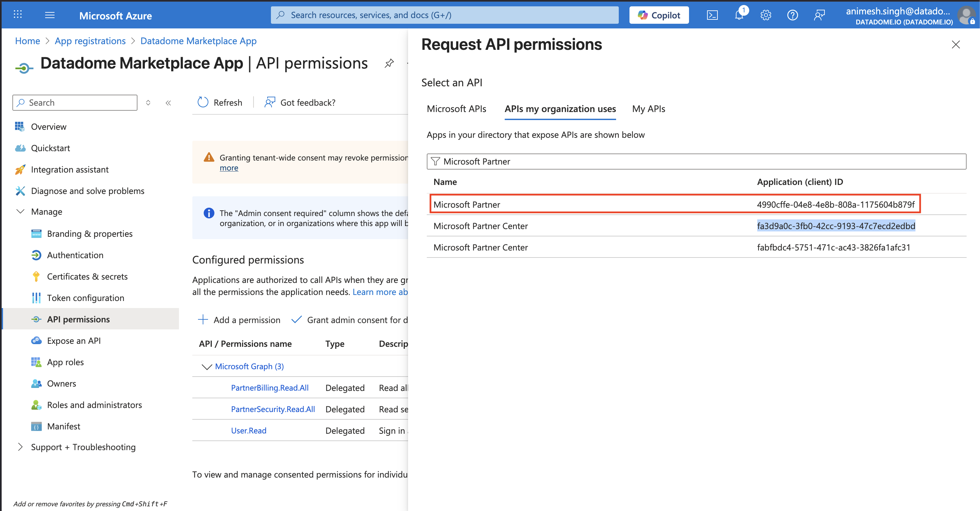The image size is (980, 511).
Task: Click Add a permission
Action: [x=239, y=320]
